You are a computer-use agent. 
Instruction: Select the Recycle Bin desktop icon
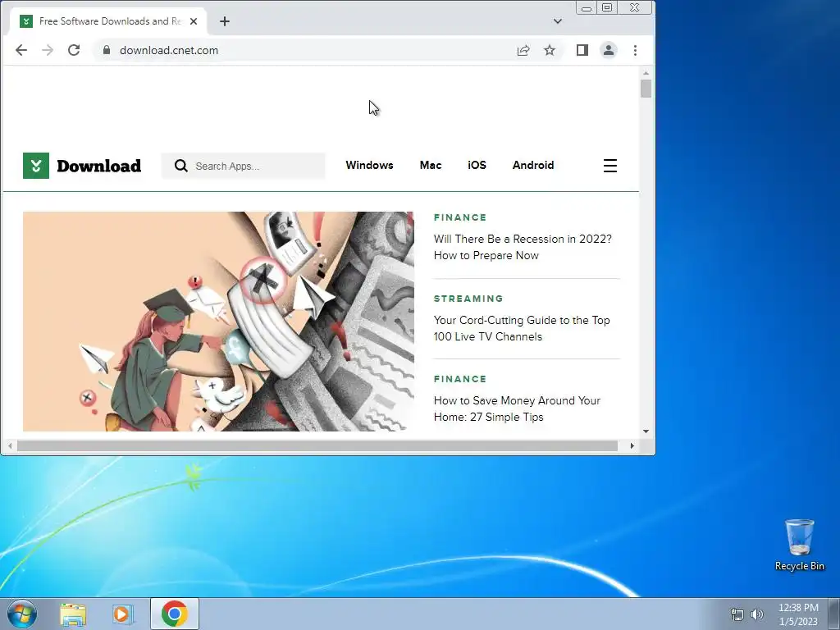click(799, 545)
